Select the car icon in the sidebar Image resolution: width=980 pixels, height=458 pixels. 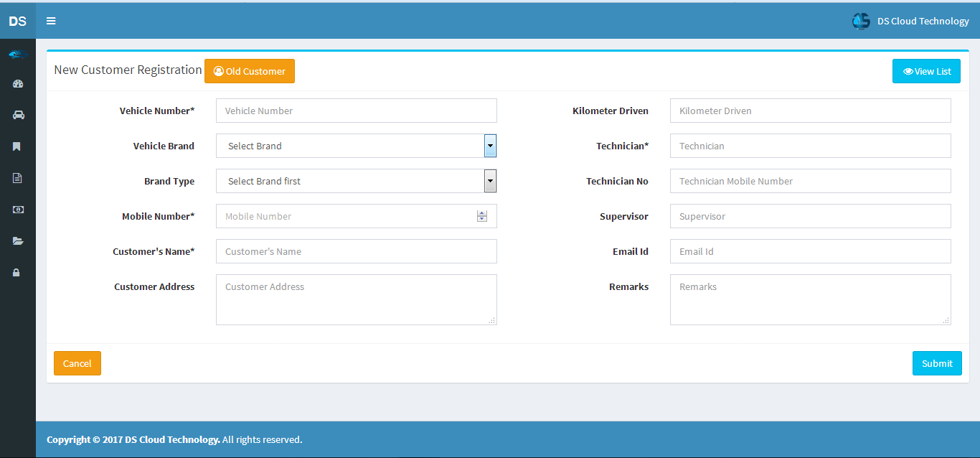coord(17,115)
